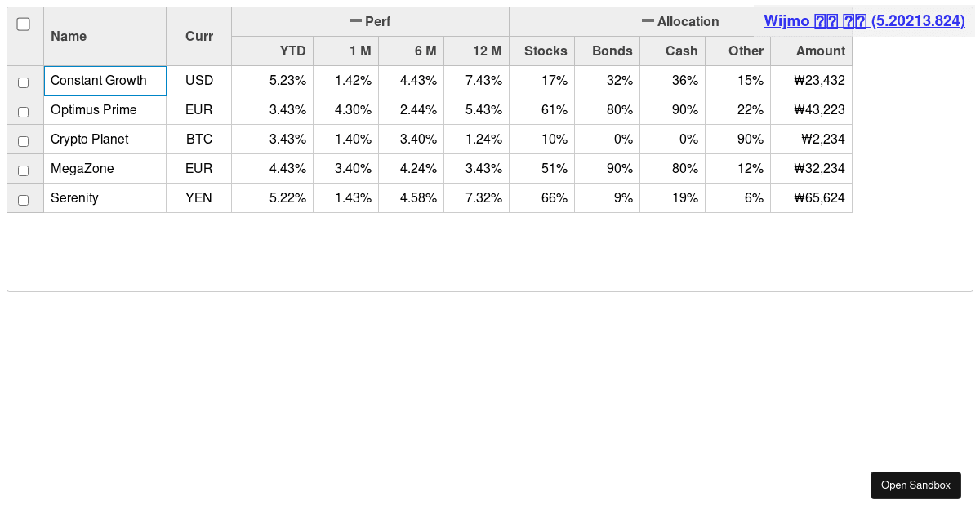This screenshot has width=980, height=514.
Task: Tick the Serenity row checkbox
Action: pos(24,200)
